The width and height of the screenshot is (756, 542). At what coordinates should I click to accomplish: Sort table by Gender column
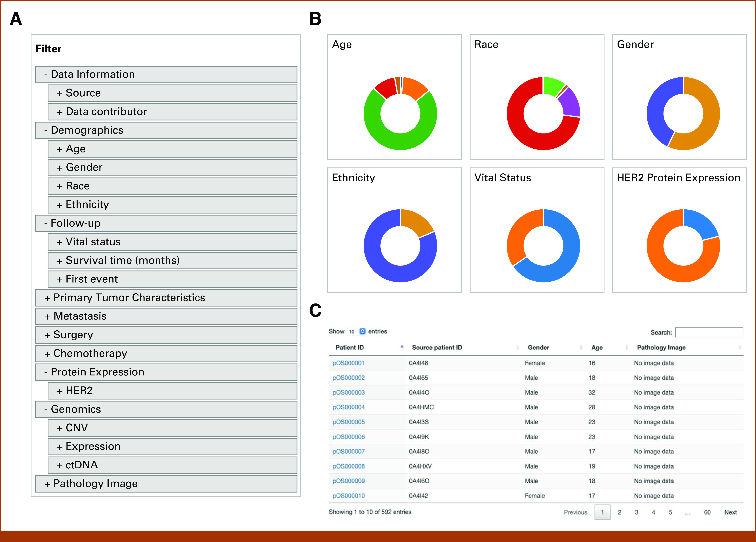click(x=538, y=347)
